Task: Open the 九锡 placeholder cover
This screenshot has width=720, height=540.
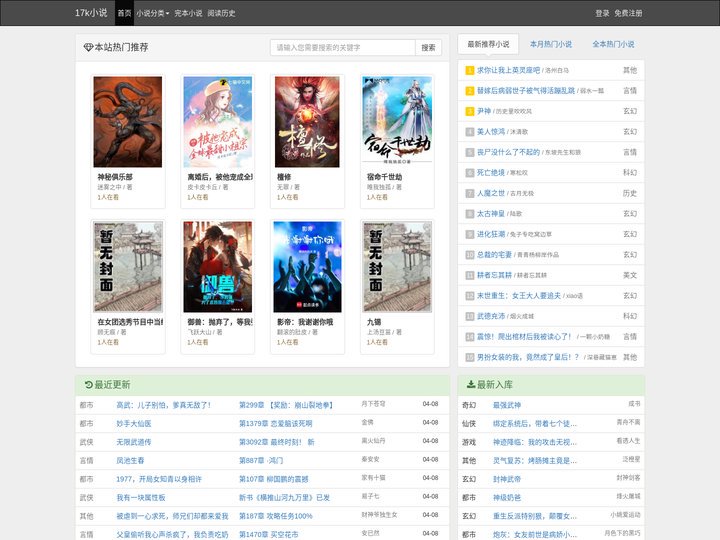Action: [x=397, y=267]
